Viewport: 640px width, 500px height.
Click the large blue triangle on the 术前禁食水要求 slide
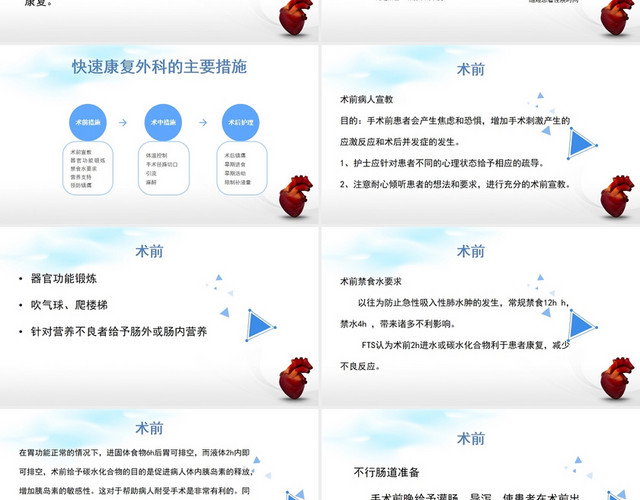pos(582,326)
